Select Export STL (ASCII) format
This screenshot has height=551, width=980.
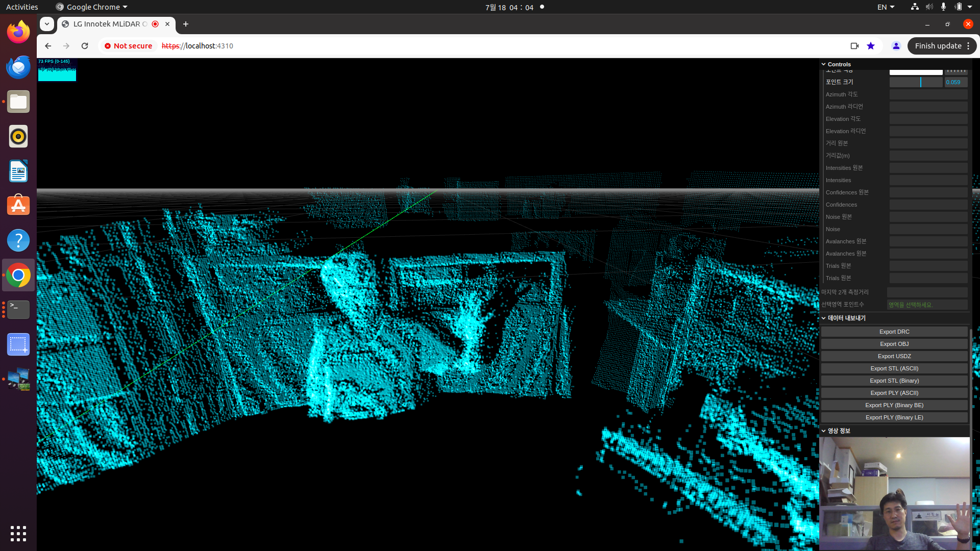point(894,368)
